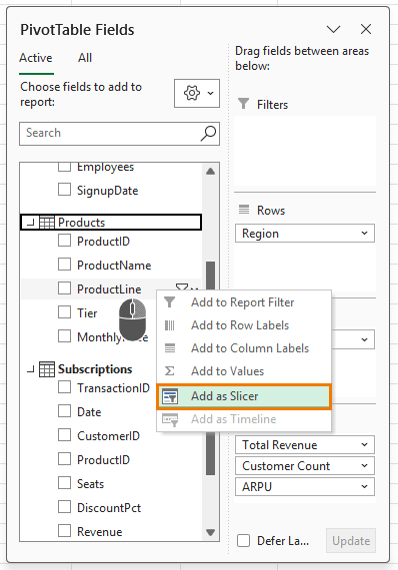Check the Seats field checkbox
Viewport: 398px width, 570px height.
(64, 483)
